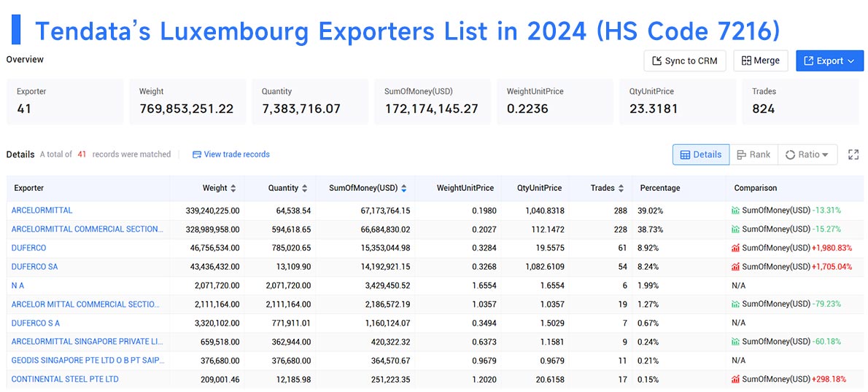Image resolution: width=868 pixels, height=392 pixels.
Task: Toggle fullscreen expand icon
Action: coord(853,154)
